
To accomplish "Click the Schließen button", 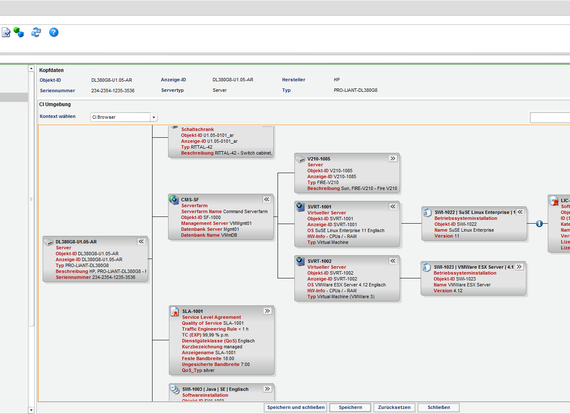I will 438,407.
